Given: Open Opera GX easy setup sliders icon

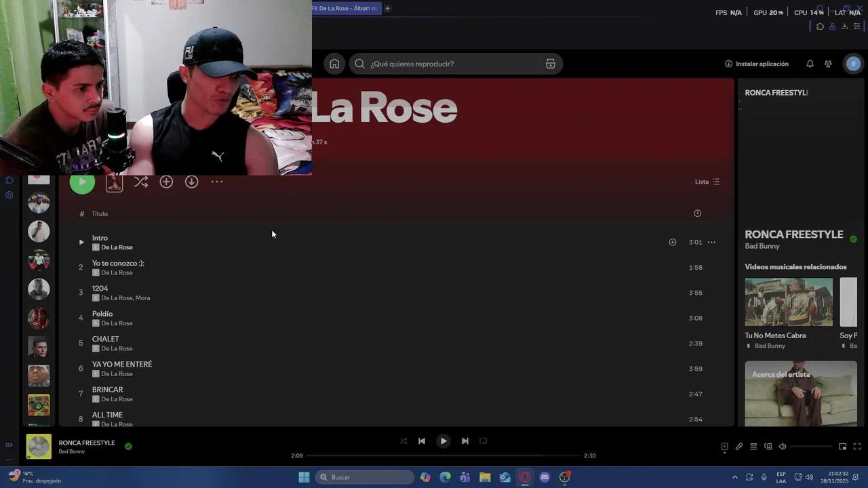Looking at the screenshot, I should 856,26.
